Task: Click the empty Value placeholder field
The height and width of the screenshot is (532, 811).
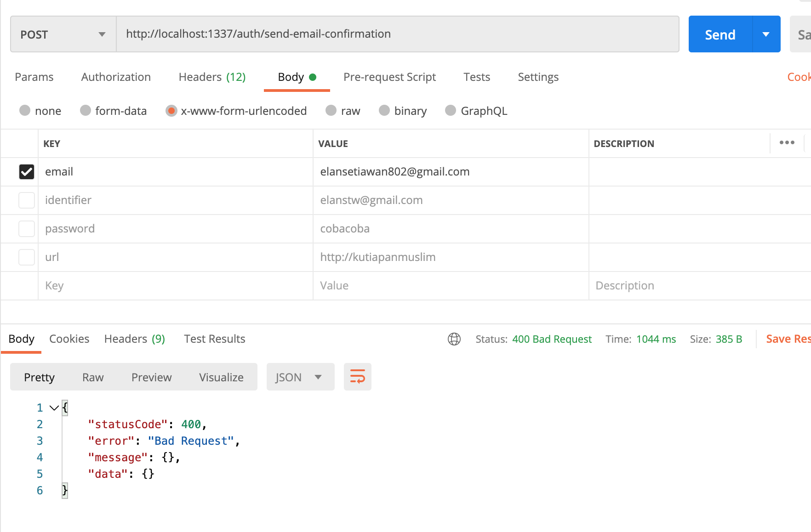Action: coord(451,286)
